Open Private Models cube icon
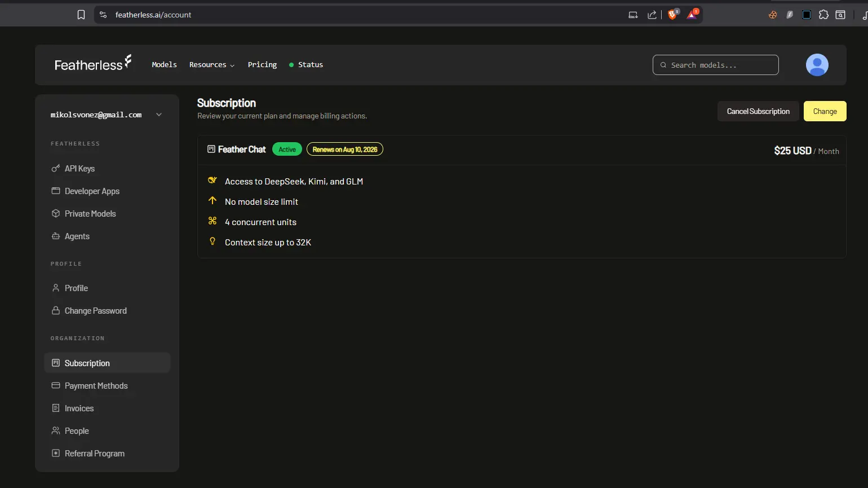The image size is (868, 488). point(56,213)
